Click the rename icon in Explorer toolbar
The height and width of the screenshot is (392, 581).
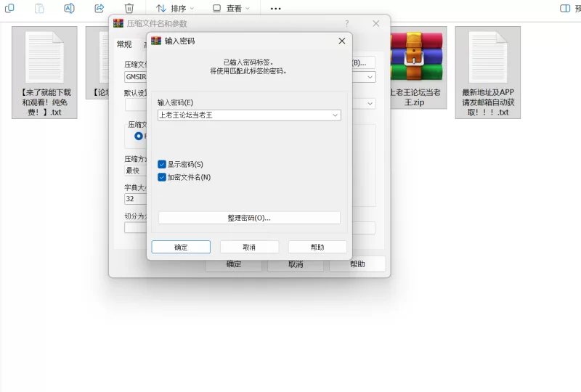click(x=69, y=8)
